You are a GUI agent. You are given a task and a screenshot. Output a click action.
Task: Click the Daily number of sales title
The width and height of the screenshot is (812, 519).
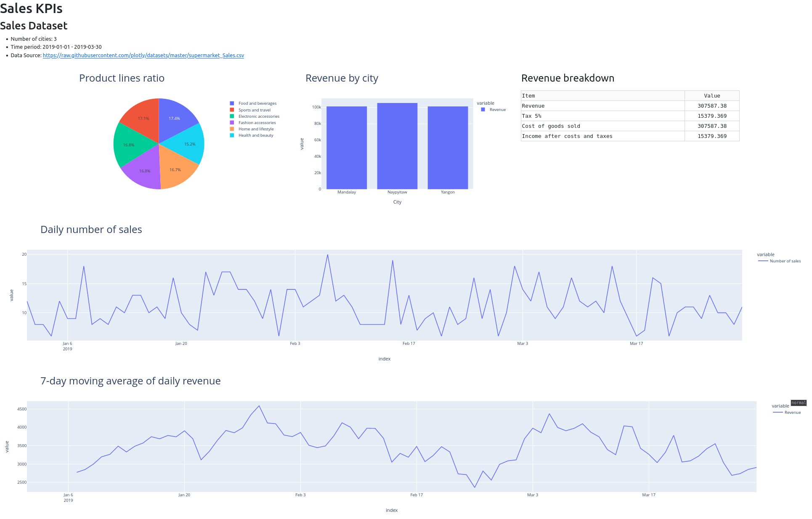(x=91, y=230)
